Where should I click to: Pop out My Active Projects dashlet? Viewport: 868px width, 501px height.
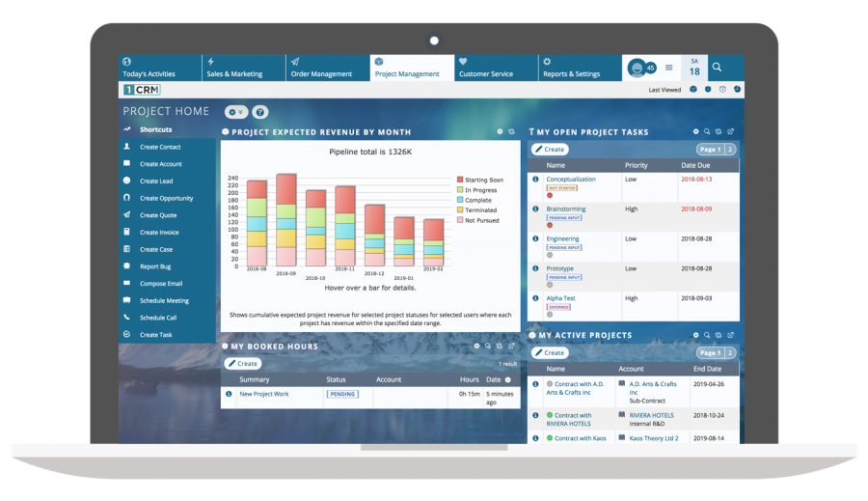click(731, 335)
